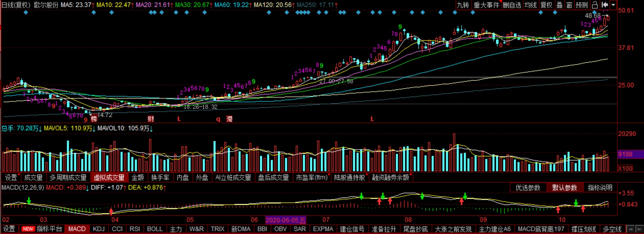Open 市盈率(ttm) tab
The width and height of the screenshot is (644, 234).
coord(312,177)
